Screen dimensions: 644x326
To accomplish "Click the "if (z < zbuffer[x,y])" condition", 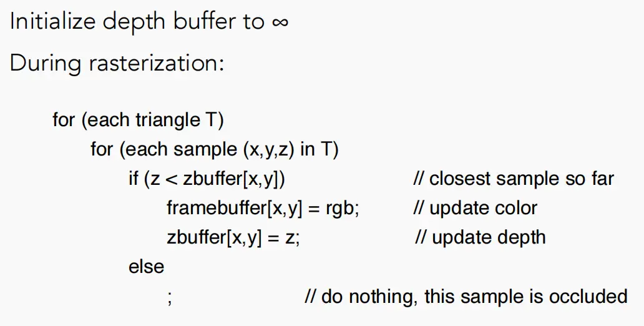I will (x=207, y=179).
